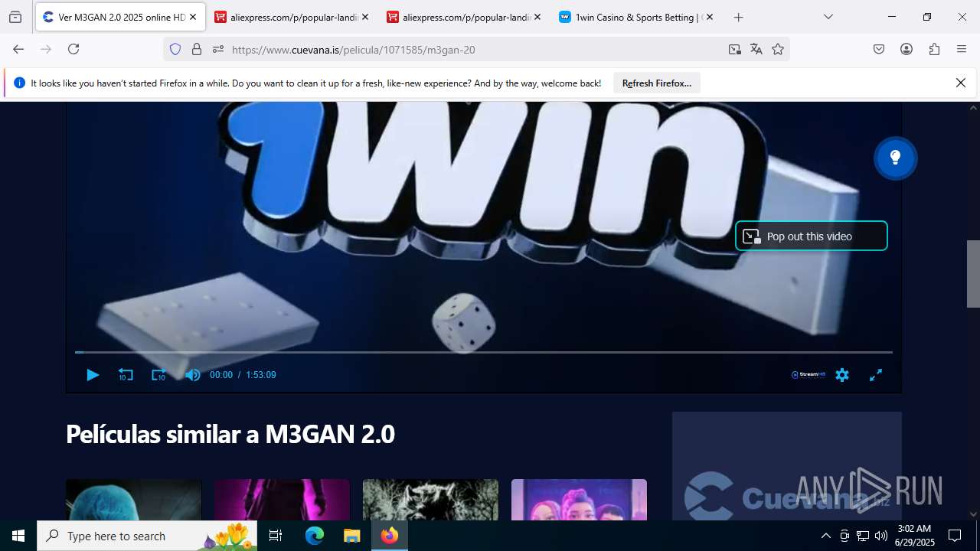The width and height of the screenshot is (980, 551).
Task: Open Firefox application hamburger menu
Action: [x=962, y=49]
